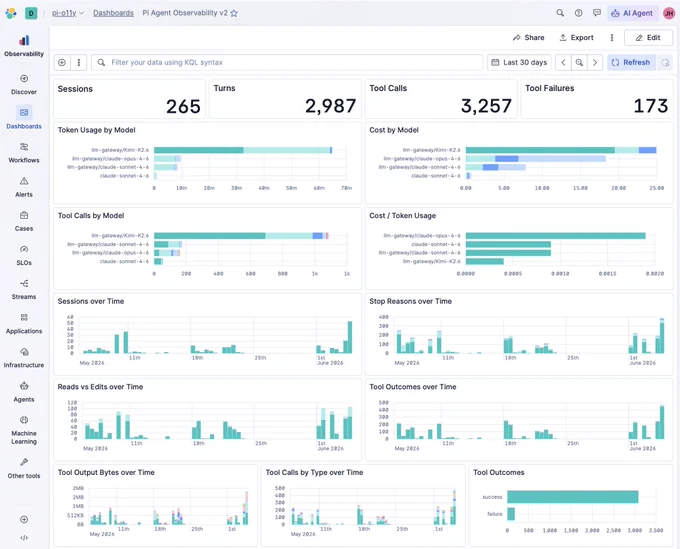Click Reads vs Edits over Time title
Viewport: 680px width, 549px height.
[x=100, y=387]
